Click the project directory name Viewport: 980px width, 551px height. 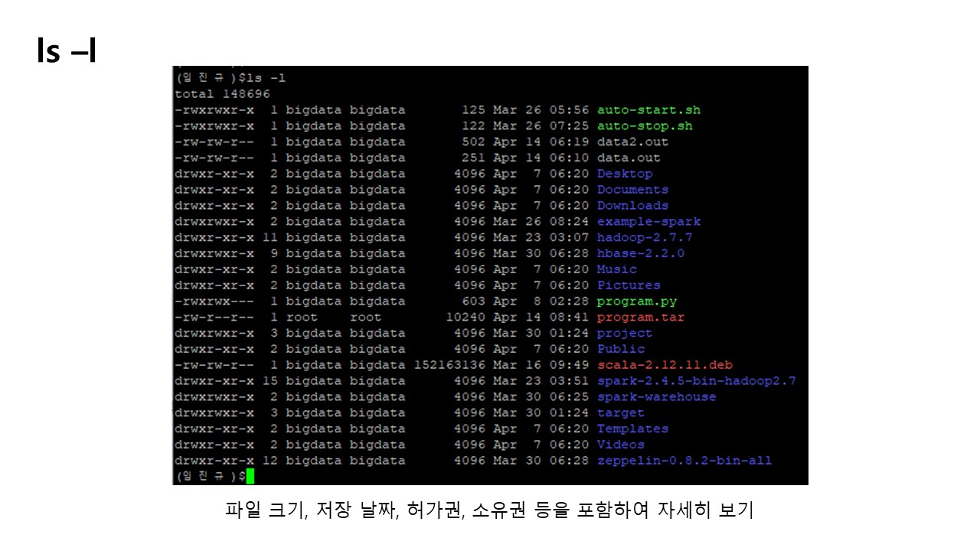[x=625, y=334]
